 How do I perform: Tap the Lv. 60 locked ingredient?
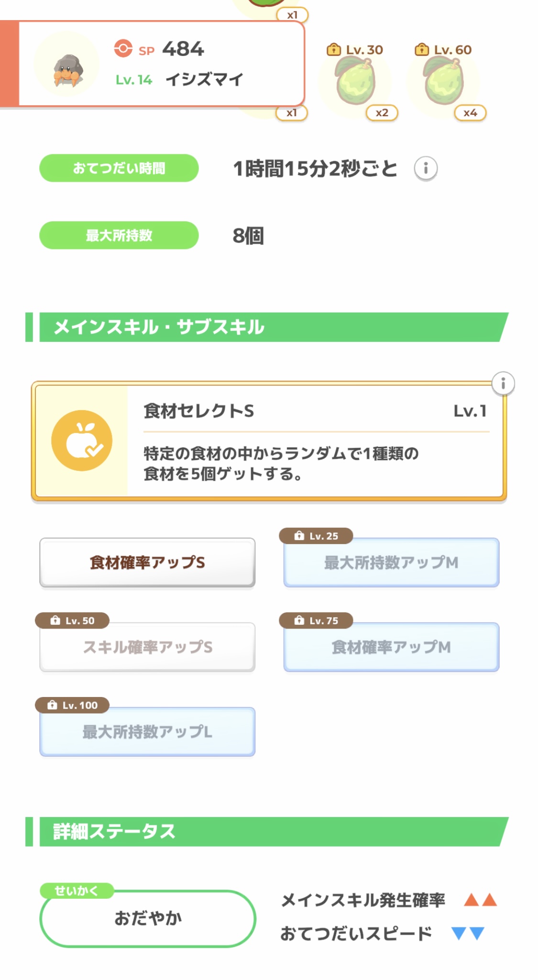point(443,81)
